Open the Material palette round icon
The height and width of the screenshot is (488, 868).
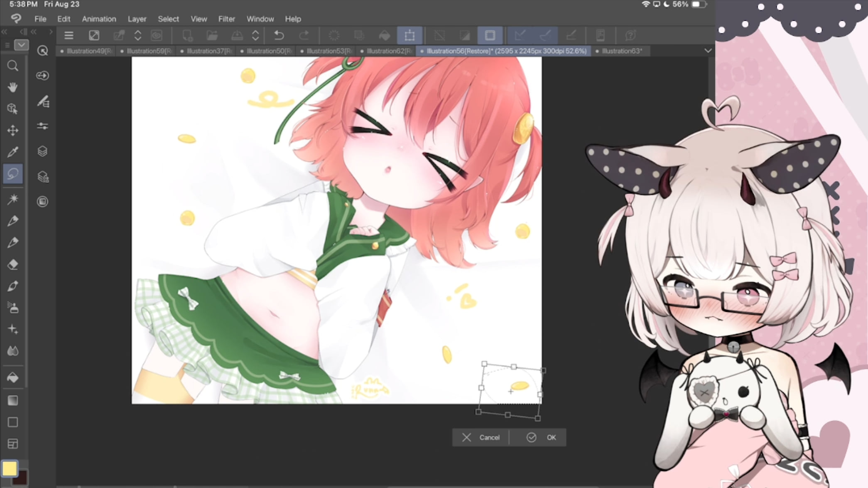click(42, 202)
